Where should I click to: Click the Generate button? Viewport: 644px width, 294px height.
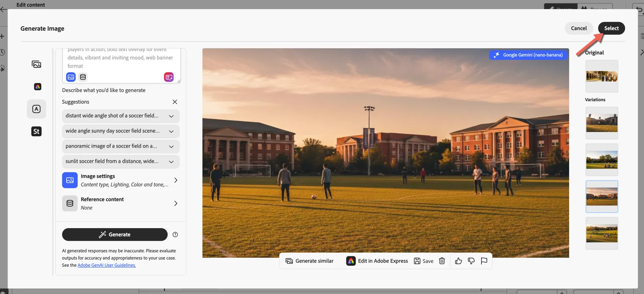[115, 234]
